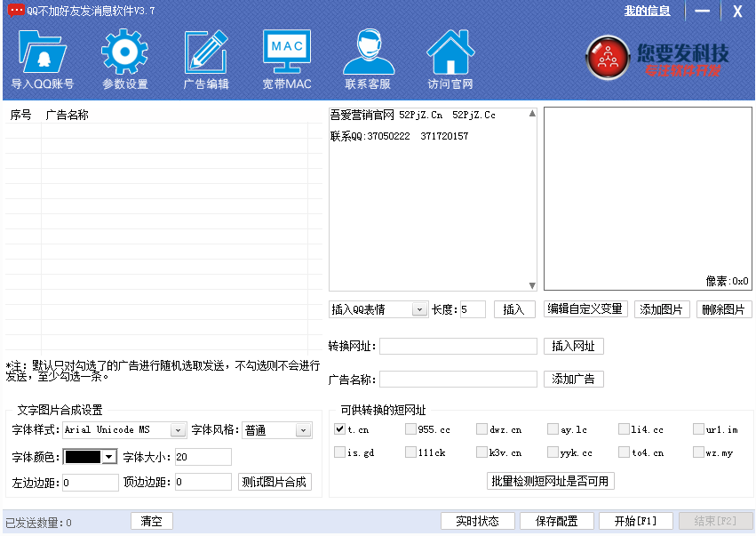Screen dimensions: 756x536
Task: Open the 字体样式 Arial Unicode MS dropdown
Action: pos(178,430)
